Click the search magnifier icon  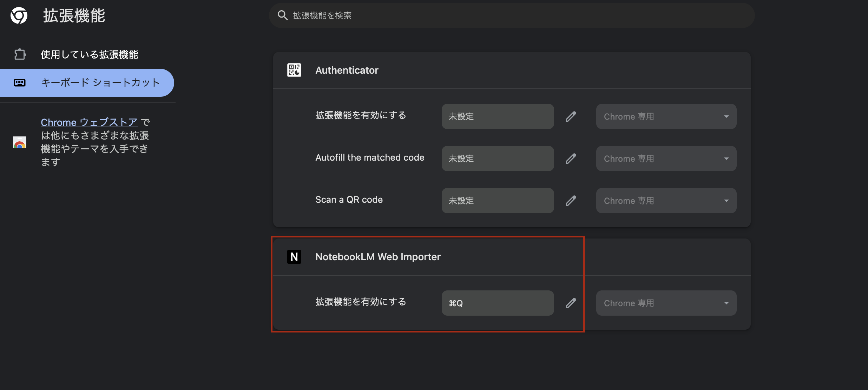click(282, 15)
